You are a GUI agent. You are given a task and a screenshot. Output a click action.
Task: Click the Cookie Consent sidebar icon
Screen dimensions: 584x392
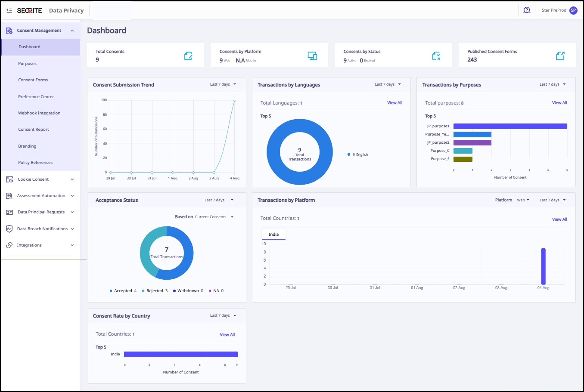coord(9,179)
